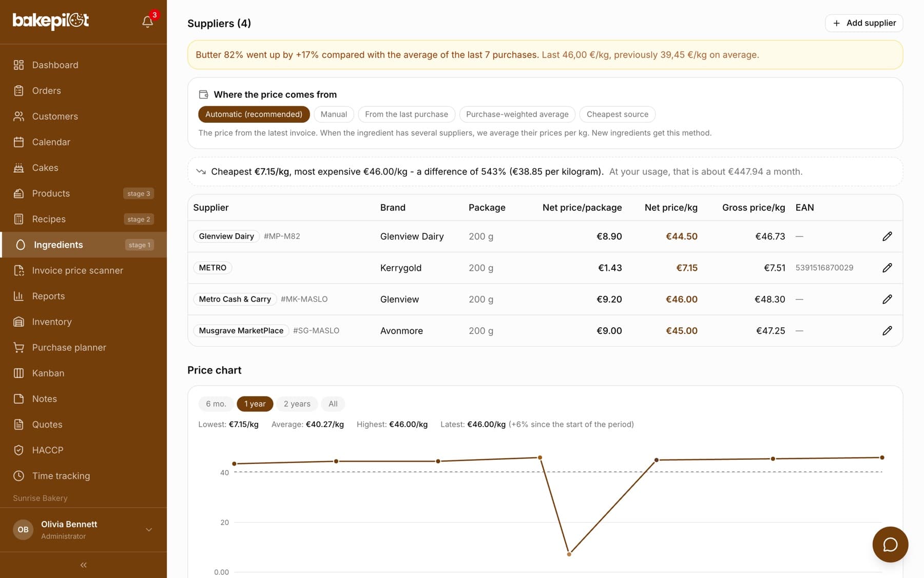
Task: Click the Cakes icon in sidebar
Action: coord(19,167)
